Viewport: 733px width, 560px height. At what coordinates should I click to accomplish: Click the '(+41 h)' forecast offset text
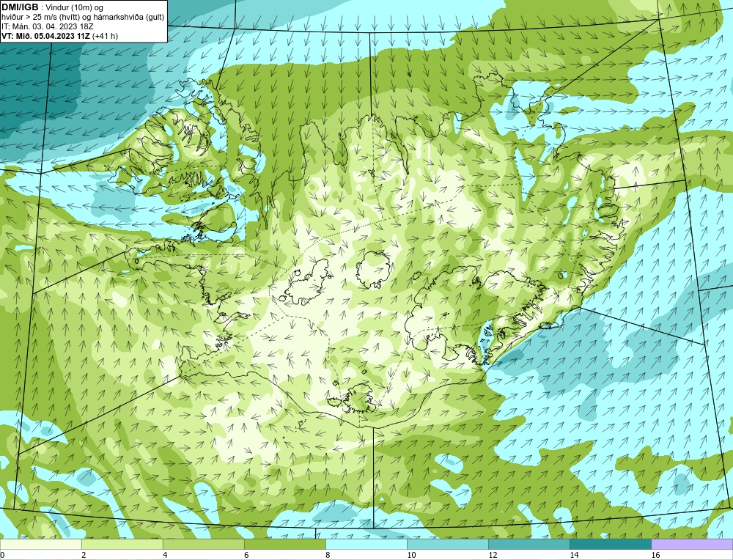[105, 36]
